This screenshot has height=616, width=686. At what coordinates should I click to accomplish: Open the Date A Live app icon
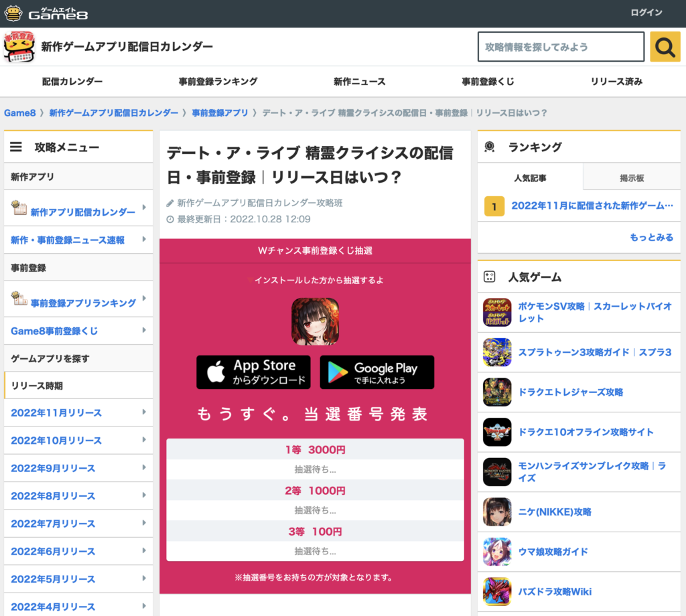pyautogui.click(x=315, y=321)
